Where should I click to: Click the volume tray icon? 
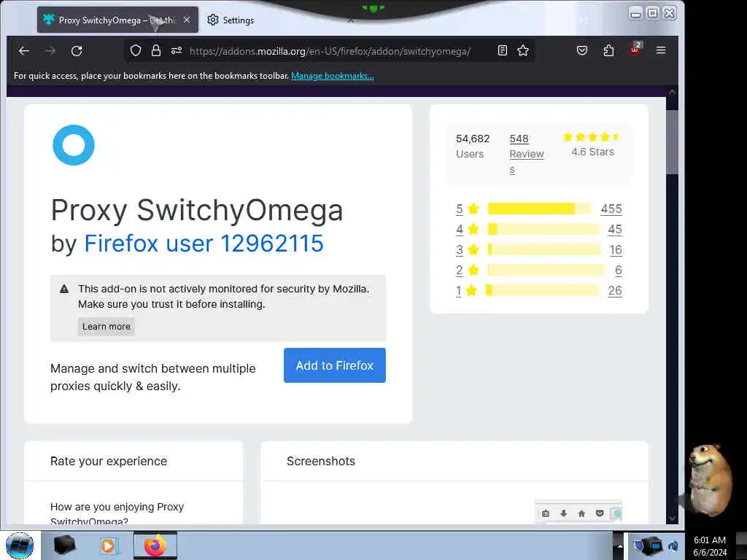coord(673,545)
